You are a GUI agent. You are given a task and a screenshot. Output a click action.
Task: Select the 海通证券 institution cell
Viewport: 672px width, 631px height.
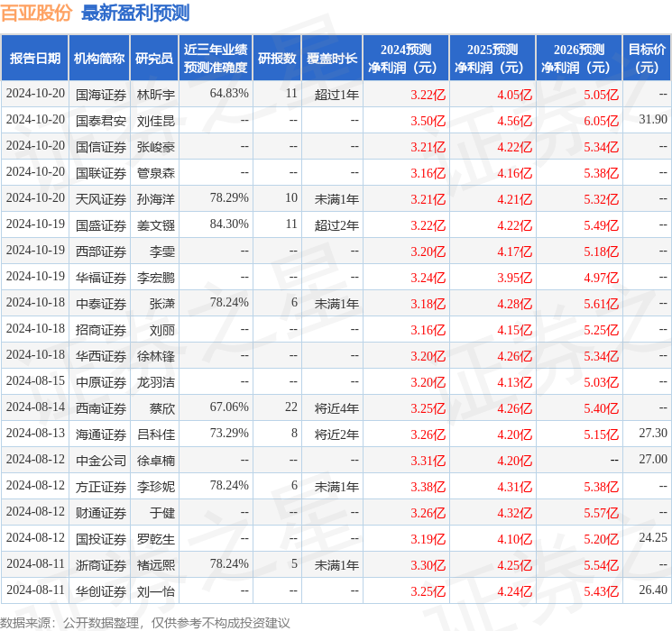pyautogui.click(x=101, y=434)
